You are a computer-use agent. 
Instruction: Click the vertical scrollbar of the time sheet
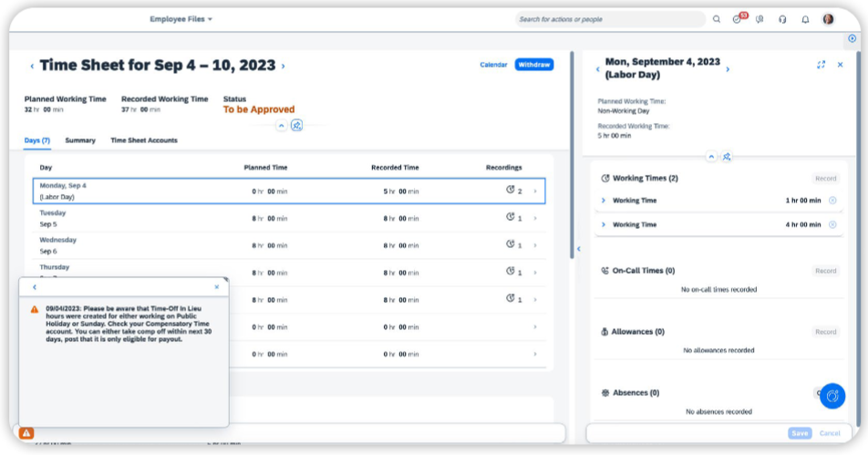pos(572,155)
